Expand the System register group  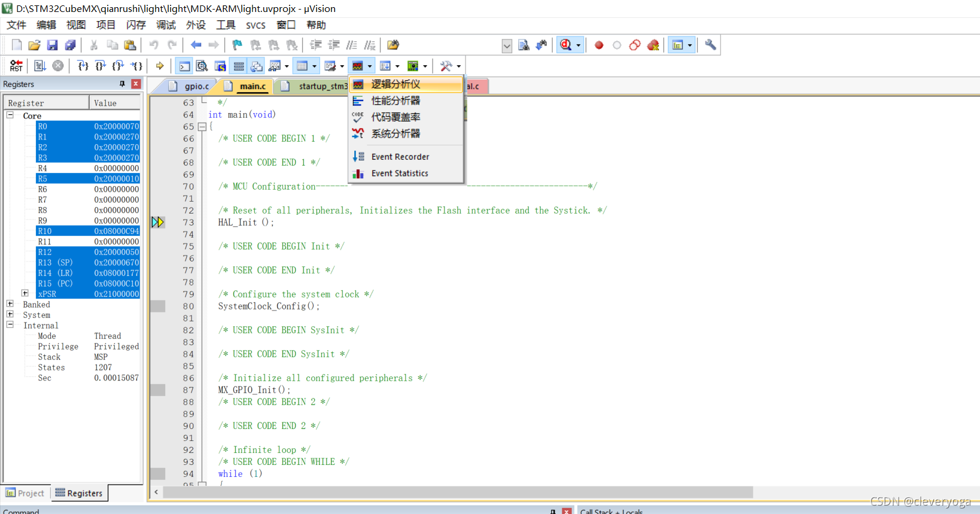[x=10, y=314]
